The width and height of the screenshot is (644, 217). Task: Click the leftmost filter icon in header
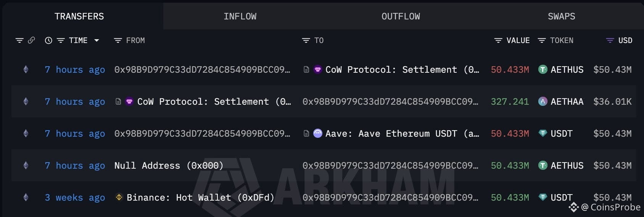[x=19, y=40]
